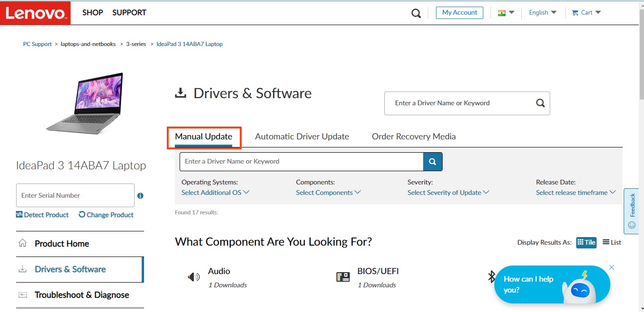Open the Feedback side tab
This screenshot has width=644, height=312.
pos(631,211)
